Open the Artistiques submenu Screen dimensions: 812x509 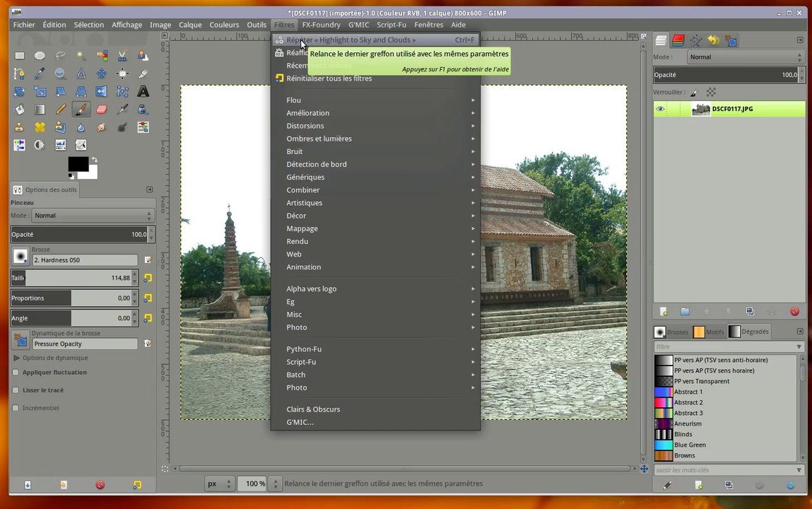click(x=375, y=202)
